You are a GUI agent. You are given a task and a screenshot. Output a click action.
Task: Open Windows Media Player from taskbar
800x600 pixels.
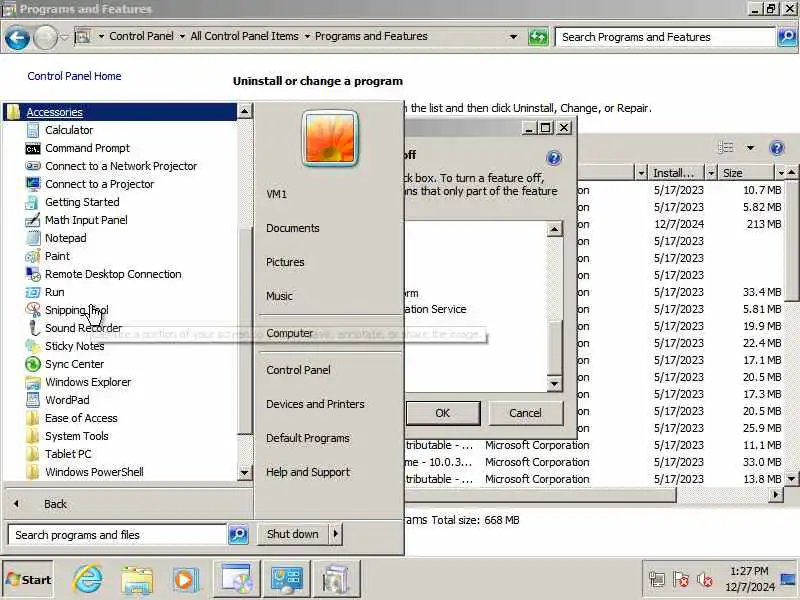pyautogui.click(x=184, y=579)
